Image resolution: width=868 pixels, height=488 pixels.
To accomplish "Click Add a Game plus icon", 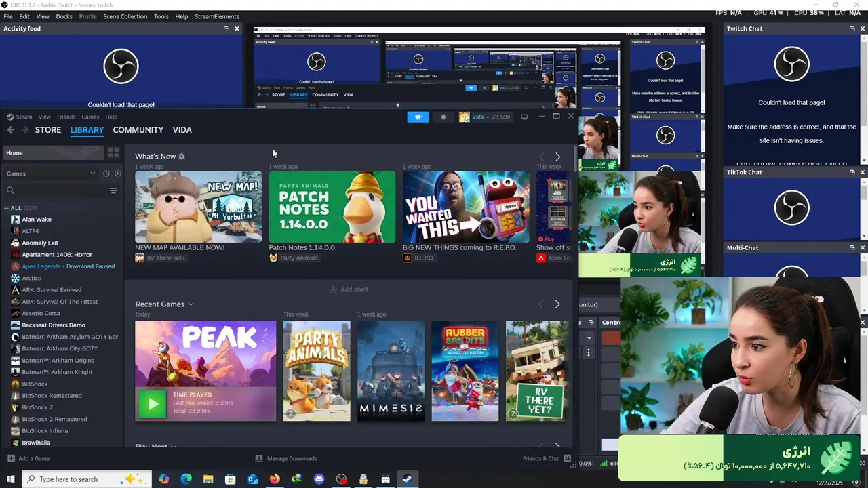I will pos(11,458).
